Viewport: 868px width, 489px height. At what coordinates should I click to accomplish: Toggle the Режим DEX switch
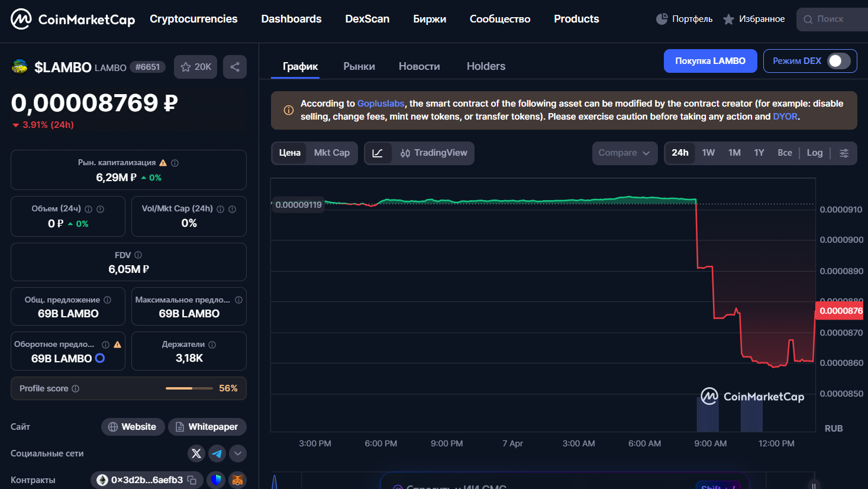(x=838, y=61)
